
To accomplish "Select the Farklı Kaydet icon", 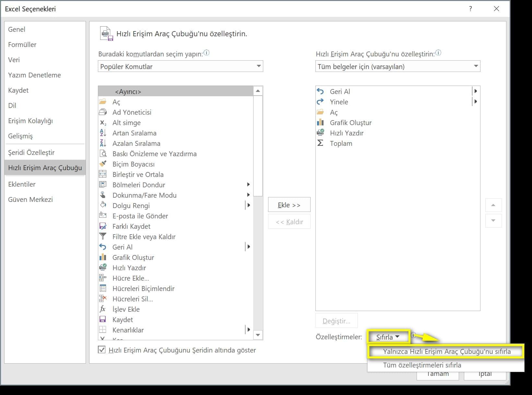I will (x=103, y=226).
